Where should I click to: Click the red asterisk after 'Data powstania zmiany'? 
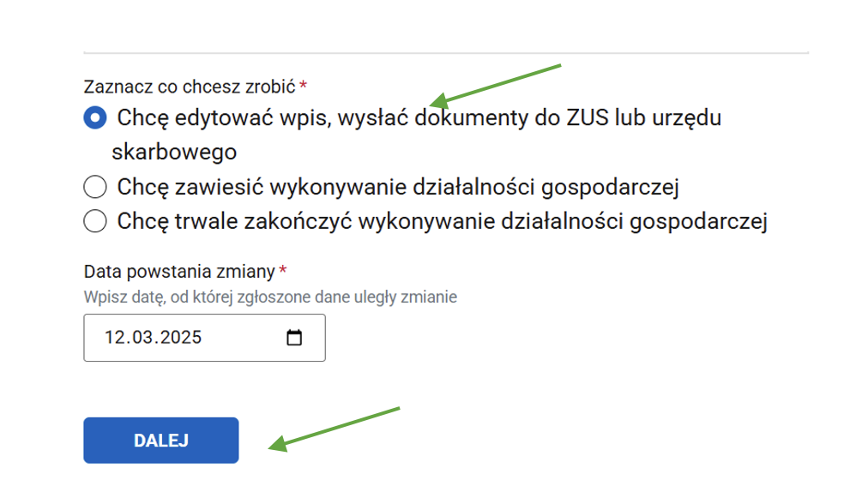pyautogui.click(x=283, y=271)
